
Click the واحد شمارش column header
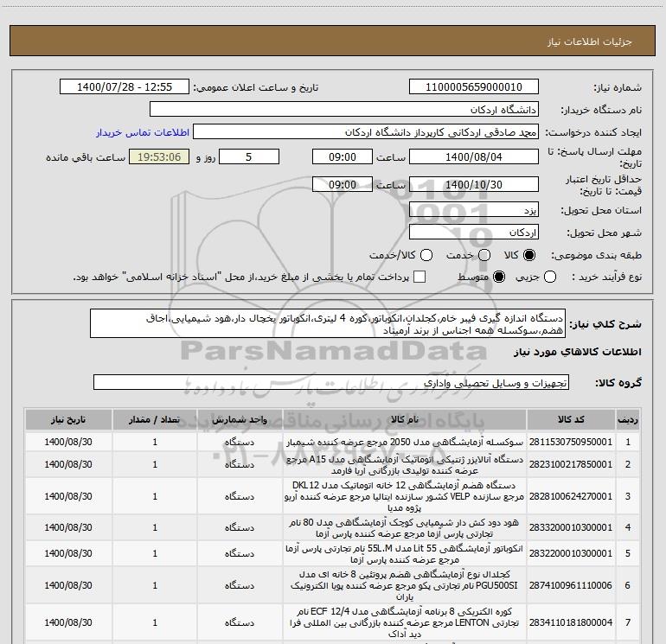pos(240,419)
